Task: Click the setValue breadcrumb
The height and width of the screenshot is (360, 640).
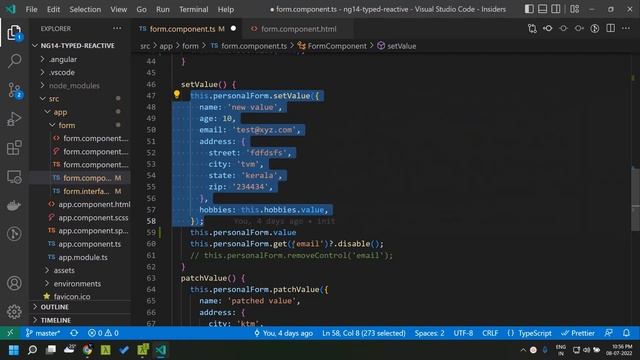Action: (402, 46)
